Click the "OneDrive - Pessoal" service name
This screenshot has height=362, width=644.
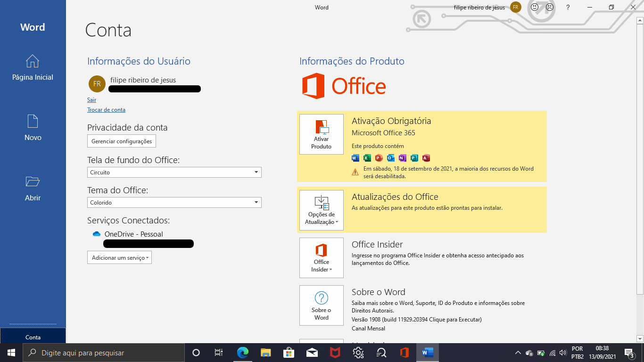(134, 234)
